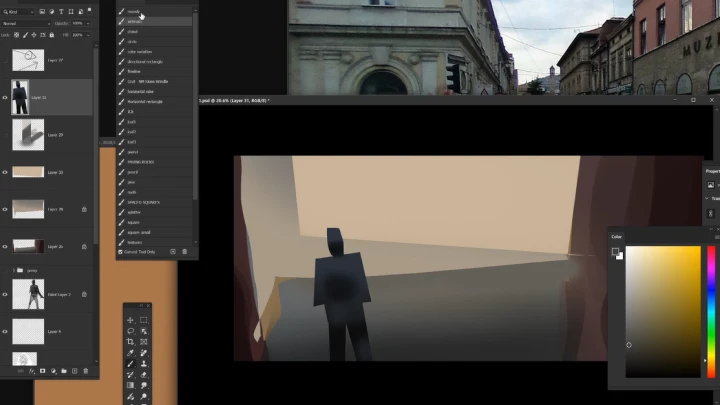The height and width of the screenshot is (405, 720).
Task: Select the Lasso tool
Action: (130, 331)
